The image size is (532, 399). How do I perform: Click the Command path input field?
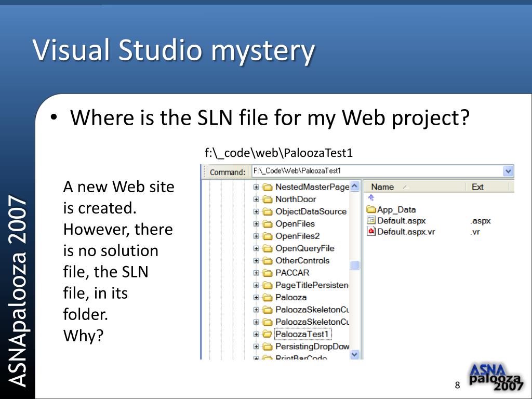pos(377,171)
